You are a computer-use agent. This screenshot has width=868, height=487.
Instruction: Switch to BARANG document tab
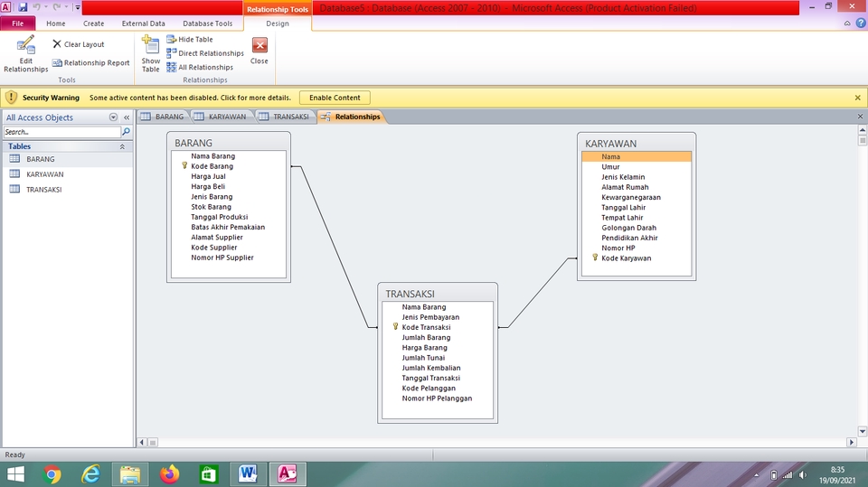tap(163, 117)
